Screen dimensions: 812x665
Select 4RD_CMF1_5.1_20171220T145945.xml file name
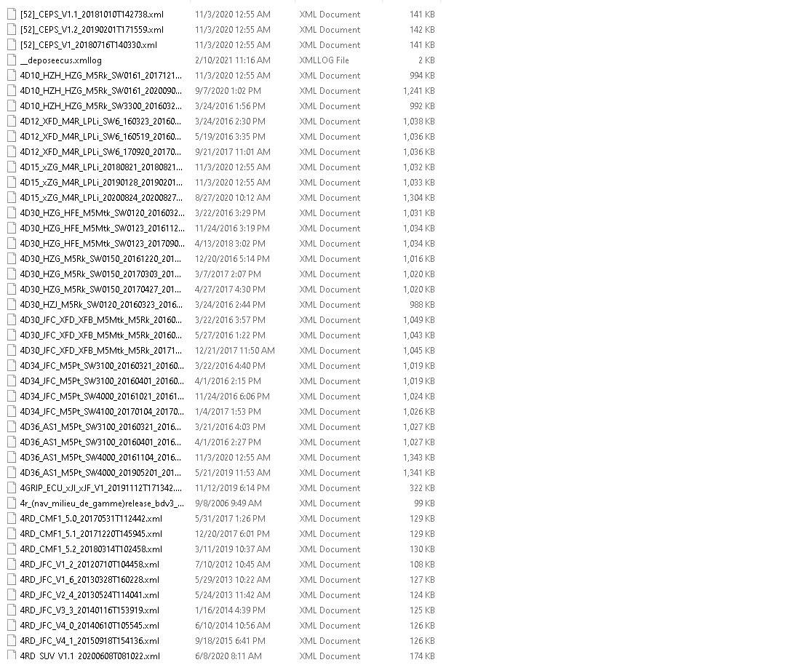(91, 534)
